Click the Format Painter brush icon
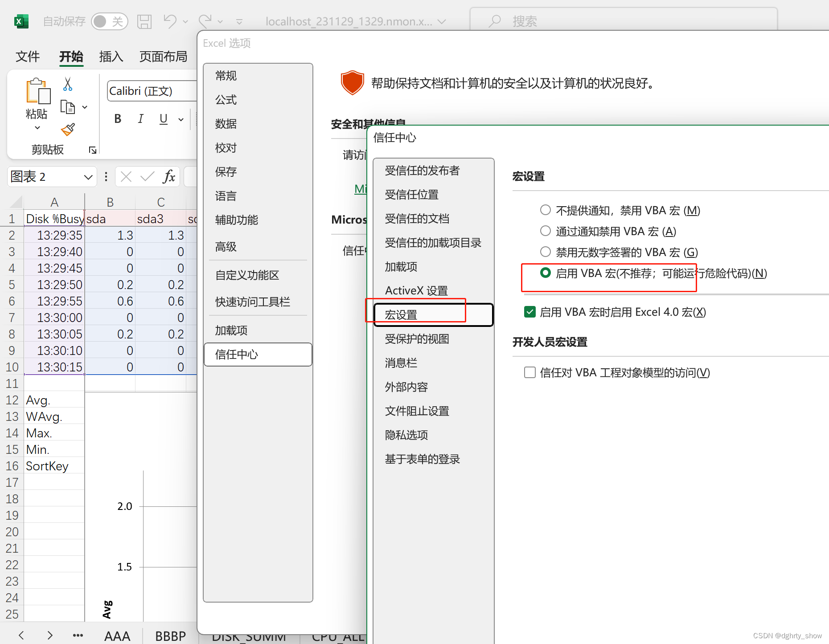The image size is (829, 644). 68,130
